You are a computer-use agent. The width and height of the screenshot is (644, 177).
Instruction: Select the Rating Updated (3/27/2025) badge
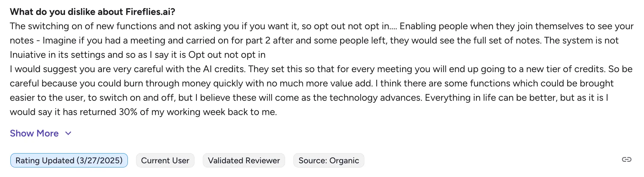(69, 160)
